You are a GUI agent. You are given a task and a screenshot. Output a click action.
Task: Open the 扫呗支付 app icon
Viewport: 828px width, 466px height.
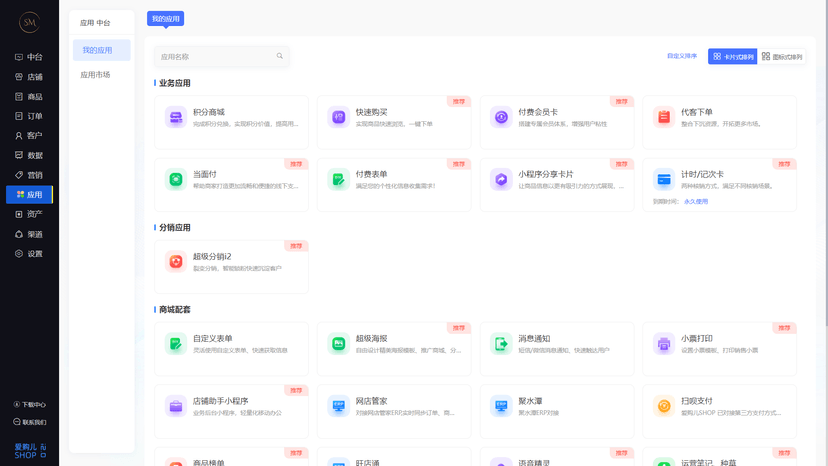(664, 406)
